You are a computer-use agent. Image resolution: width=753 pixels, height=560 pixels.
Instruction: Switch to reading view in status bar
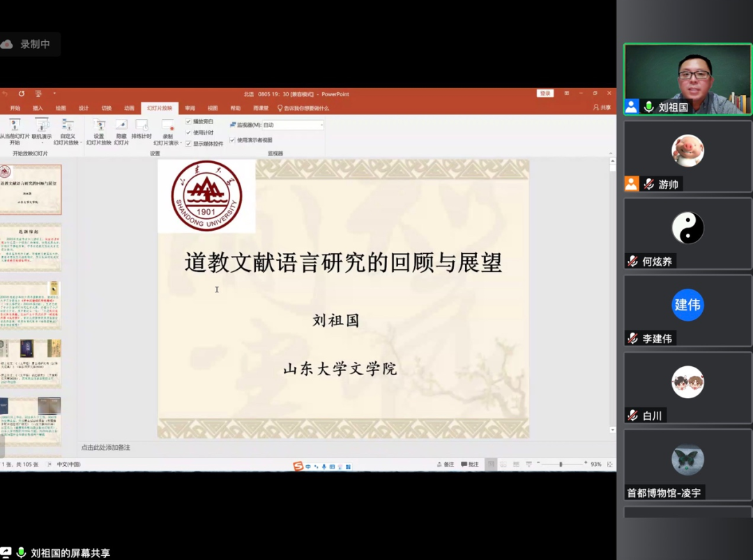tap(517, 464)
